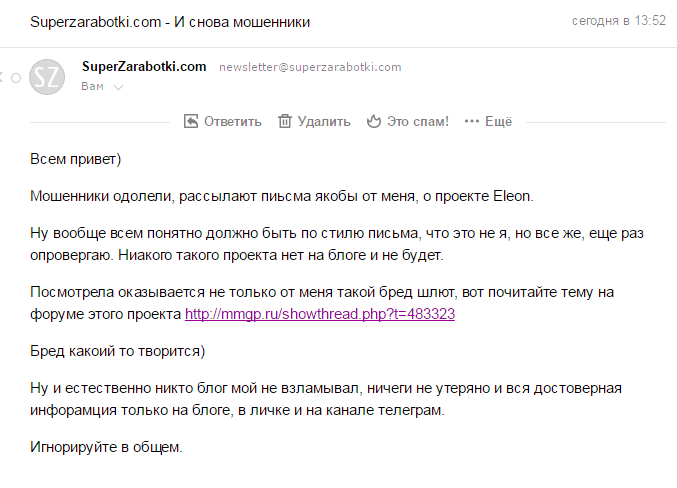
Task: Expand recipient details chevron next to Вам
Action: coord(118,88)
